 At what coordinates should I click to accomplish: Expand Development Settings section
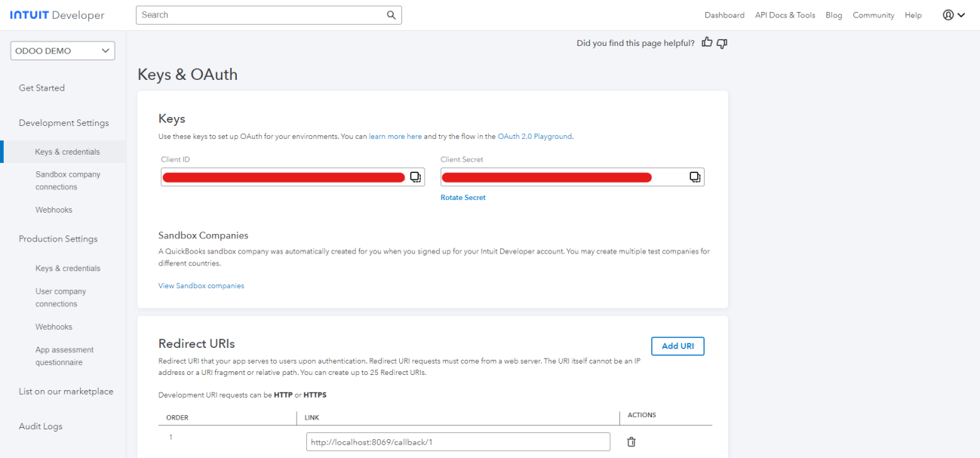pos(63,123)
